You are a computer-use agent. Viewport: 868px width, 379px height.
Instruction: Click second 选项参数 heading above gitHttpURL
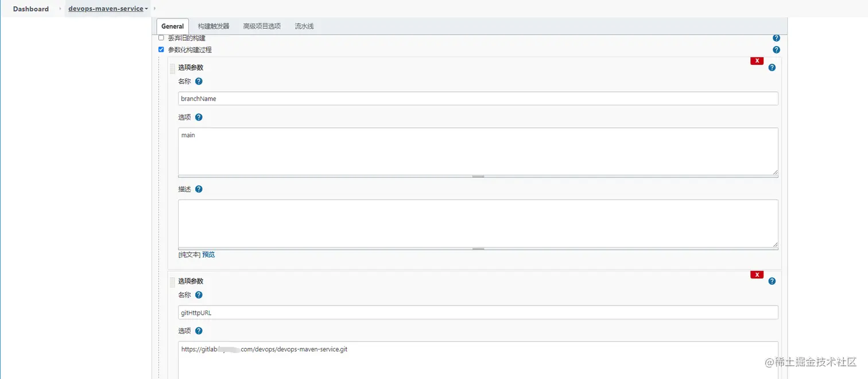191,281
